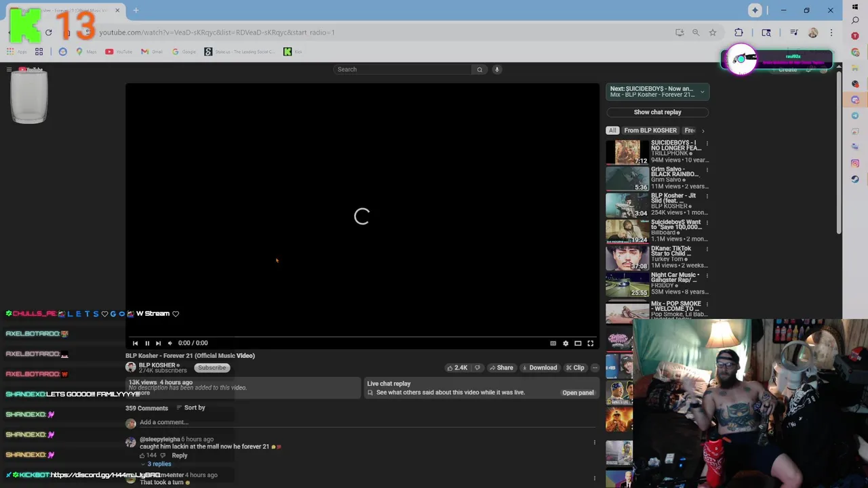868x488 pixels.
Task: Skip to the next video in player
Action: point(158,343)
